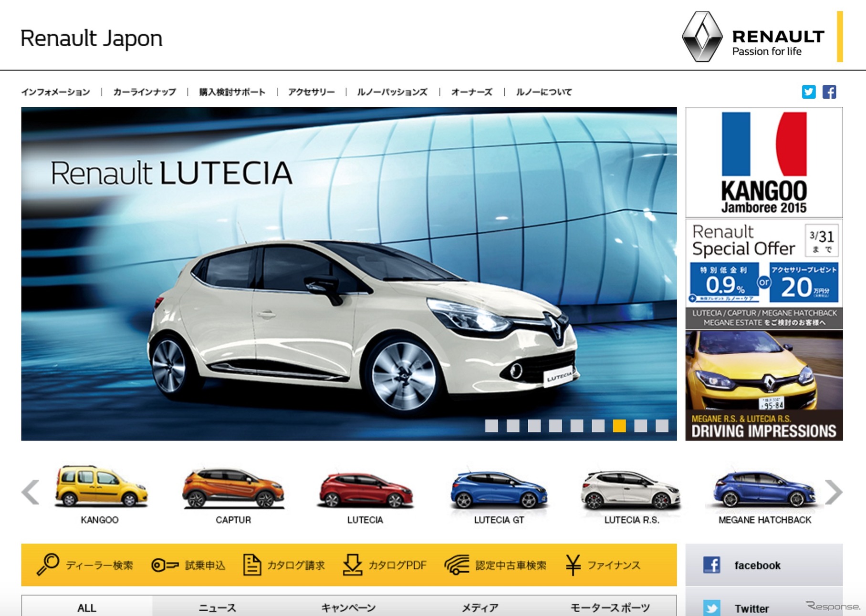Click the catalog request document icon

[x=252, y=565]
